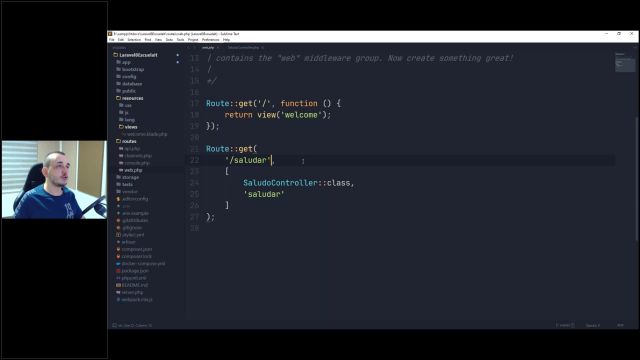
Task: Open the File menu
Action: 111,40
